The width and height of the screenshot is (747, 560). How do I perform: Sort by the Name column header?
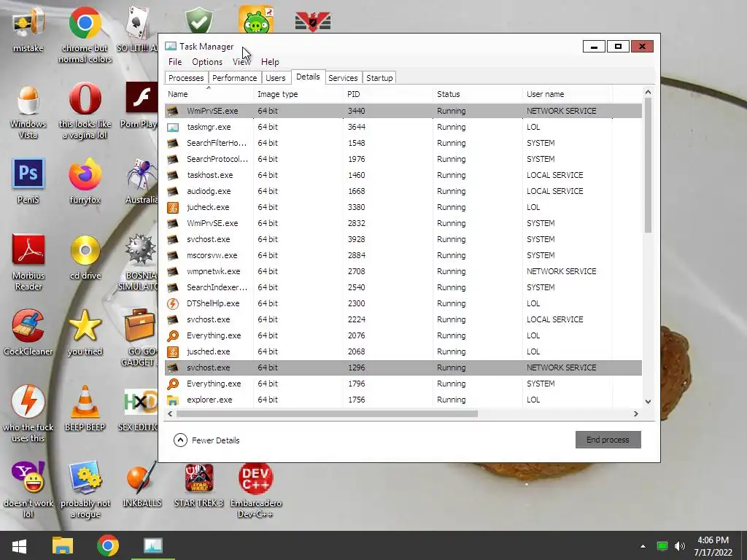[209, 94]
